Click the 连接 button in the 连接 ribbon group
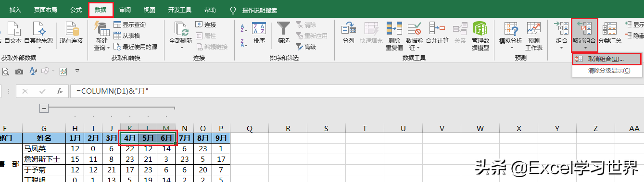The height and width of the screenshot is (182, 644). (x=206, y=25)
